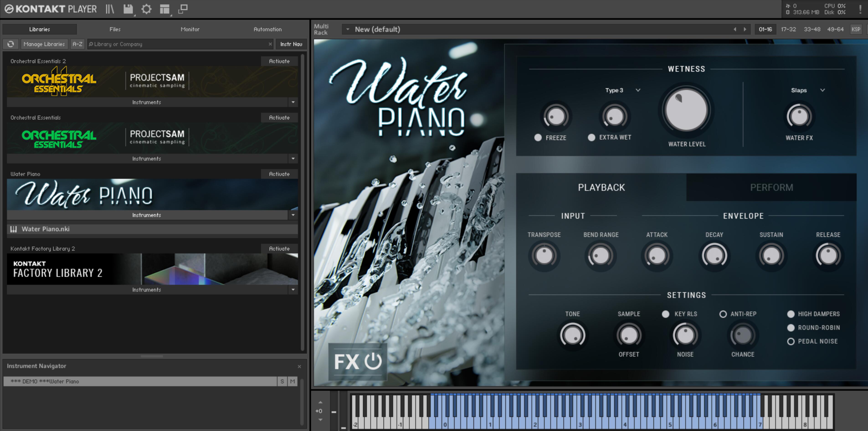Toggle High Dampers option
The image size is (868, 431).
791,314
